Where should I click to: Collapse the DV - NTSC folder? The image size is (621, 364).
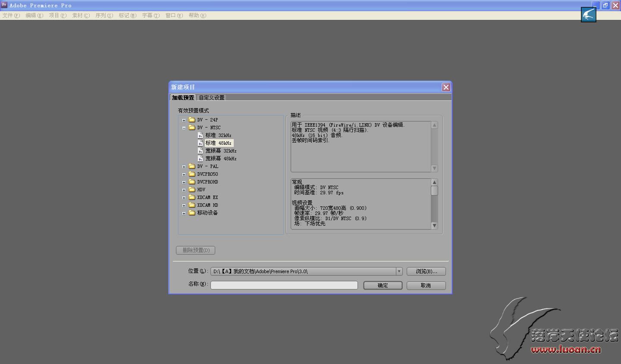click(184, 128)
